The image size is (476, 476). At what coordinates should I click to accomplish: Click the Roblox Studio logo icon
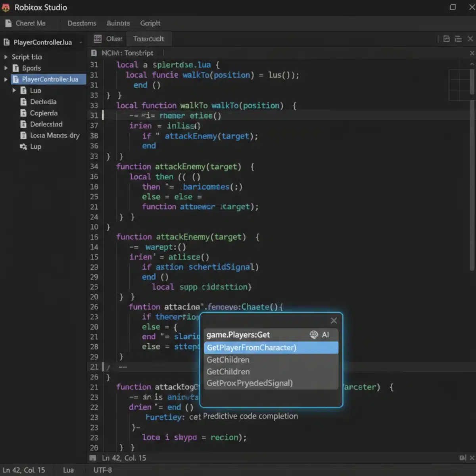6,7
